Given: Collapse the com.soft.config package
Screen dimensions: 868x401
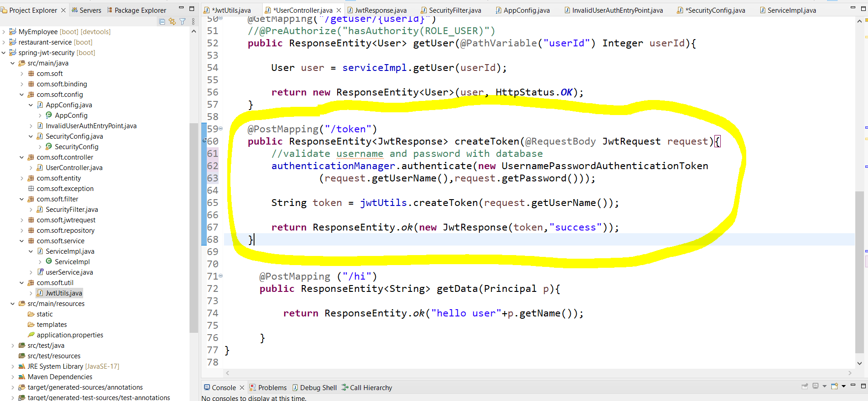Looking at the screenshot, I should [x=21, y=95].
